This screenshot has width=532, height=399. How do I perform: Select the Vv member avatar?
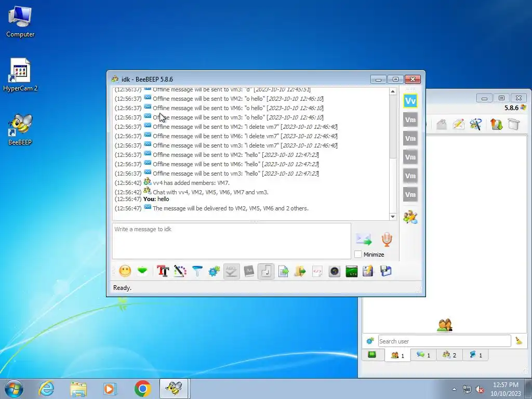click(x=410, y=101)
